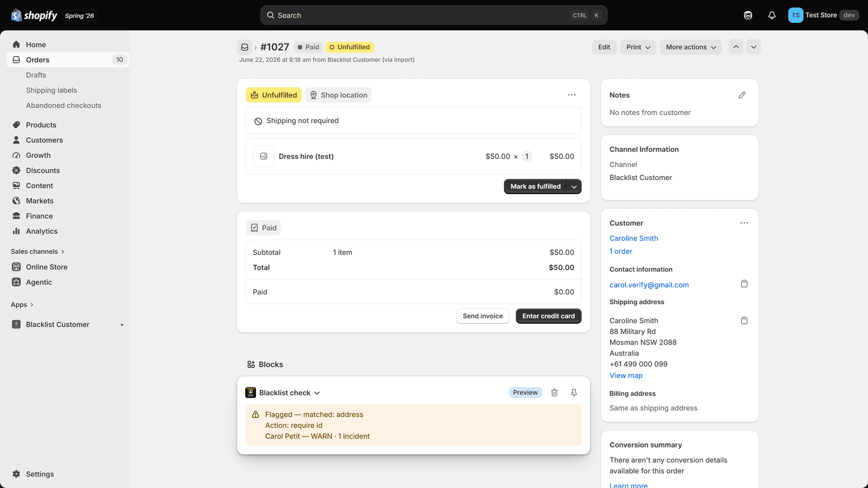The width and height of the screenshot is (868, 488).
Task: Copy the customer email address with clipboard icon
Action: click(x=744, y=284)
